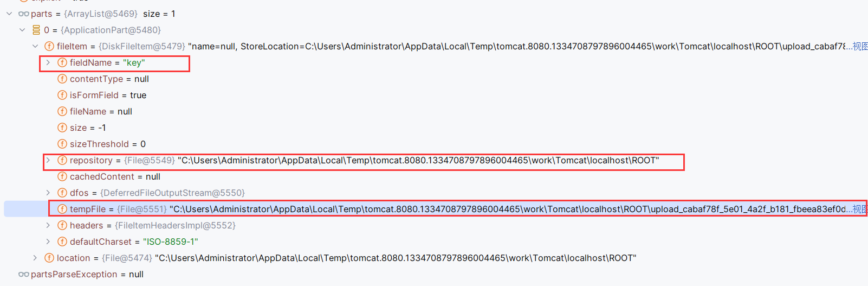Expand the fieldName "key" node
868x286 pixels.
point(48,62)
